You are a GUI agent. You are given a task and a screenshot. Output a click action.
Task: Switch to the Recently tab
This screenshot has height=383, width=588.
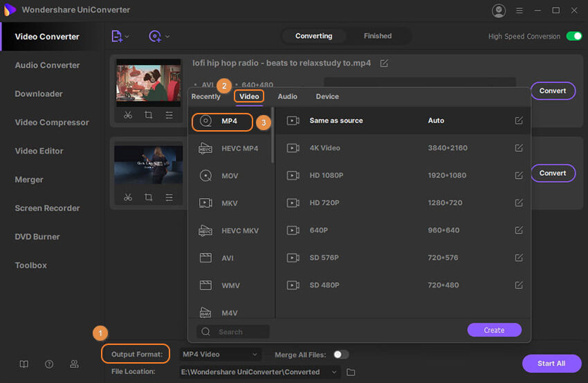[205, 96]
